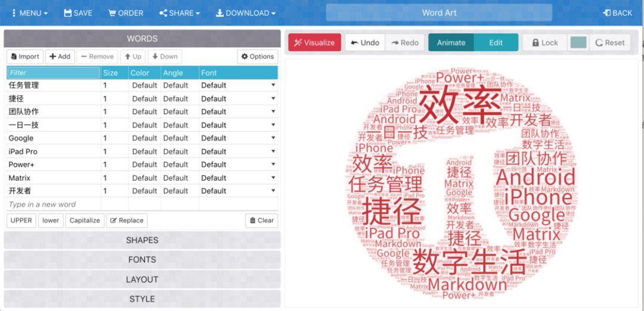Click the Color column header
The width and height of the screenshot is (644, 311).
click(x=140, y=73)
